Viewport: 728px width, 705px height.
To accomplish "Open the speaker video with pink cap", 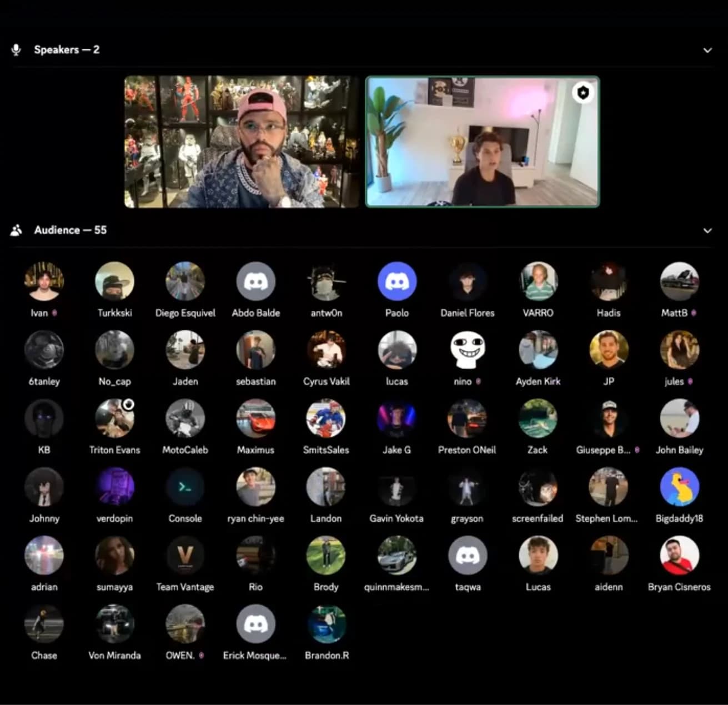I will click(x=242, y=142).
